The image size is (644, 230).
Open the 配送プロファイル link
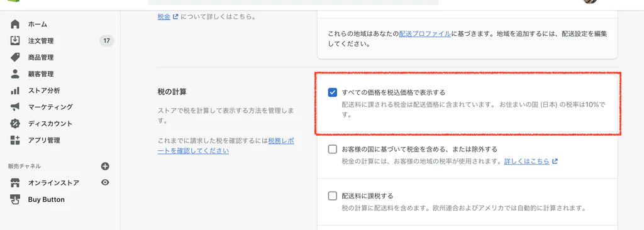tap(425, 34)
